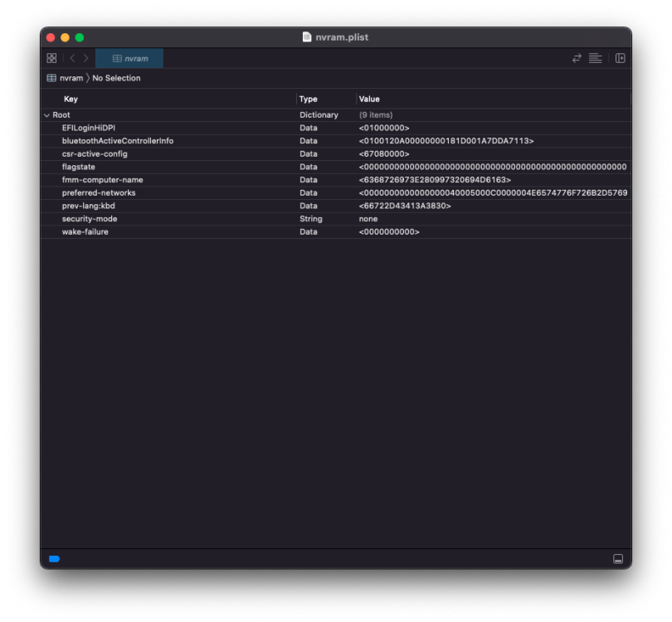Click the <0000000000> wake-failure value
Screen dimensions: 672x622
point(389,231)
